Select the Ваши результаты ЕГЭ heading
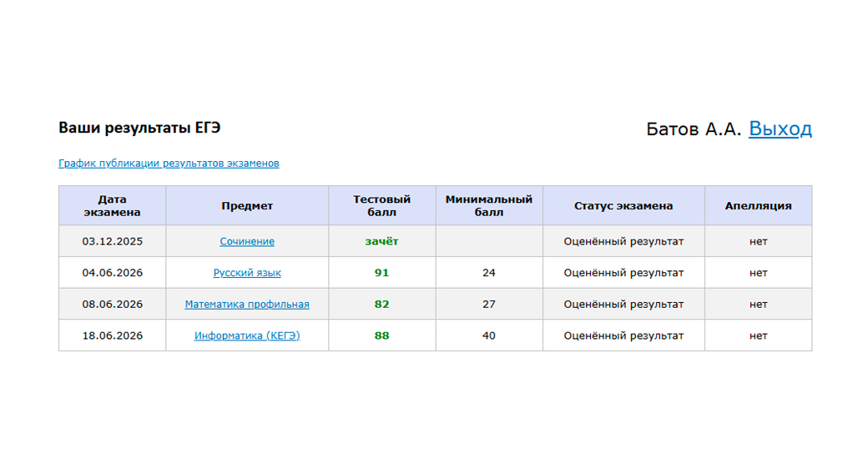868x469 pixels. tap(139, 128)
